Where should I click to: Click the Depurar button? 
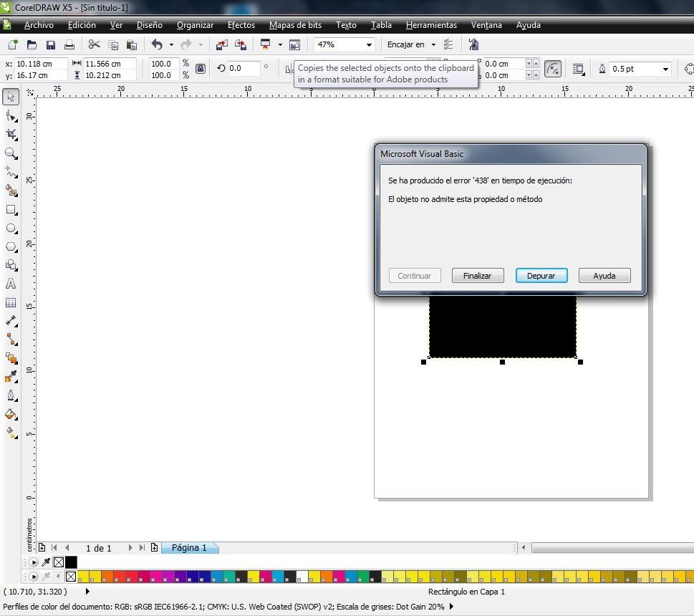click(541, 276)
